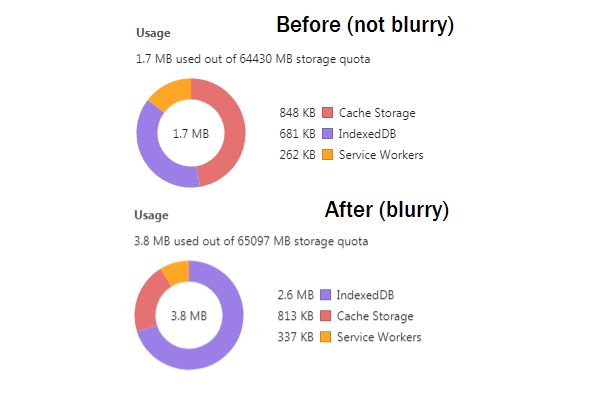This screenshot has width=608, height=401.
Task: Click the 1.7 MB center label of top chart
Action: [x=191, y=134]
